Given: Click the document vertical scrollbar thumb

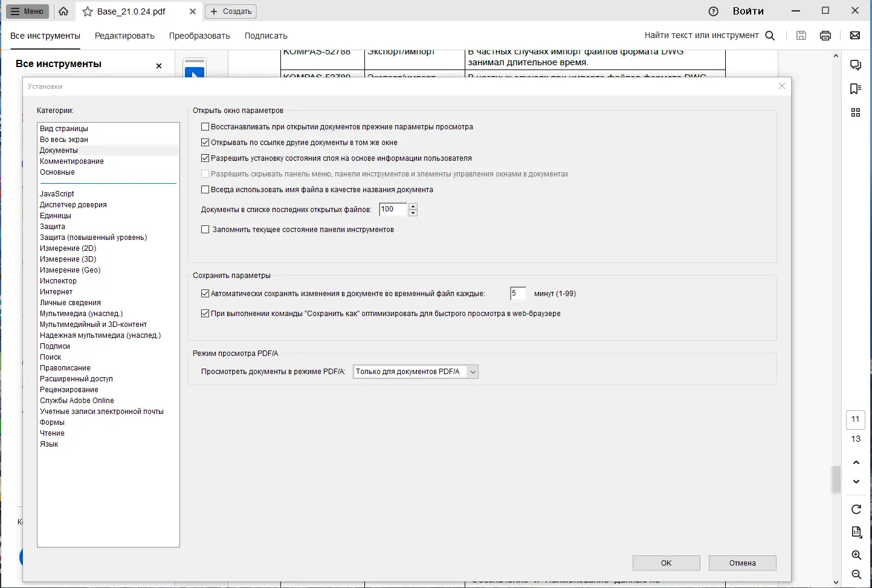Looking at the screenshot, I should click(x=836, y=480).
